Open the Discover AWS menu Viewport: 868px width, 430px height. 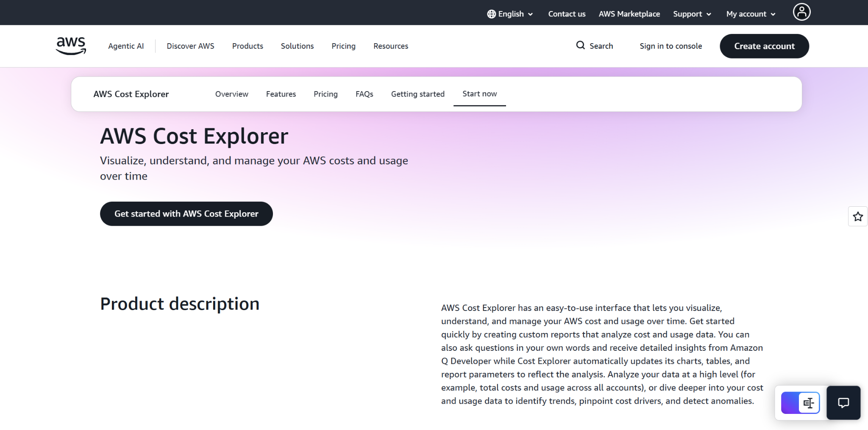pos(190,46)
